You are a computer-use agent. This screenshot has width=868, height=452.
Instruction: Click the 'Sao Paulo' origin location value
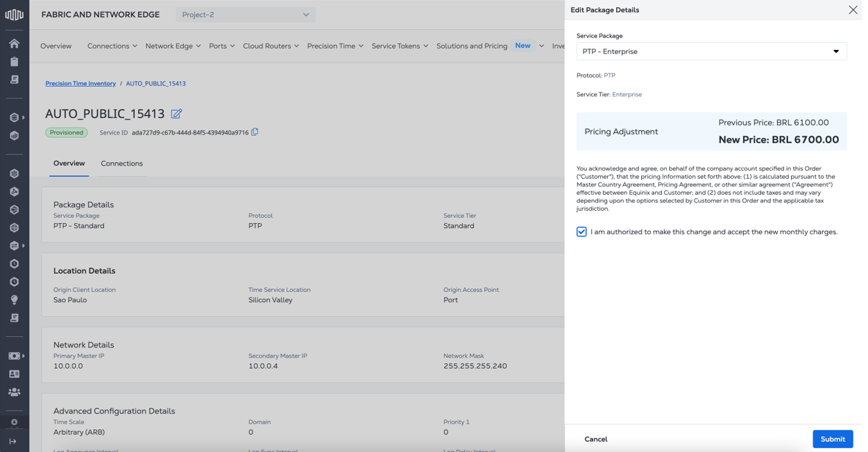tap(70, 299)
